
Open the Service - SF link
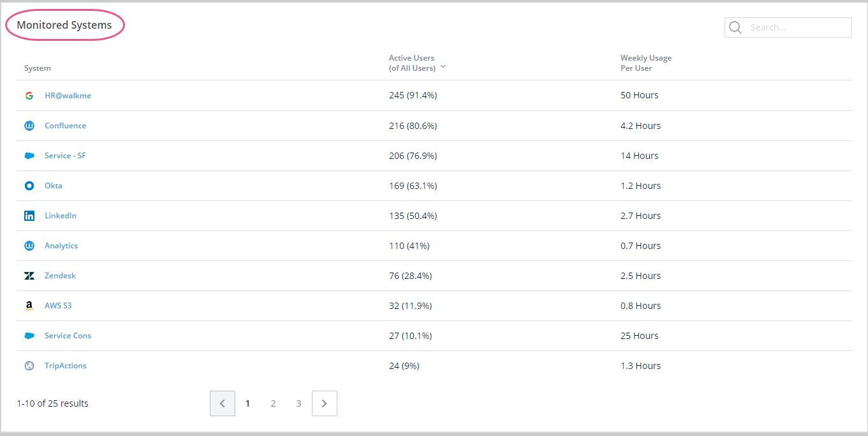65,156
